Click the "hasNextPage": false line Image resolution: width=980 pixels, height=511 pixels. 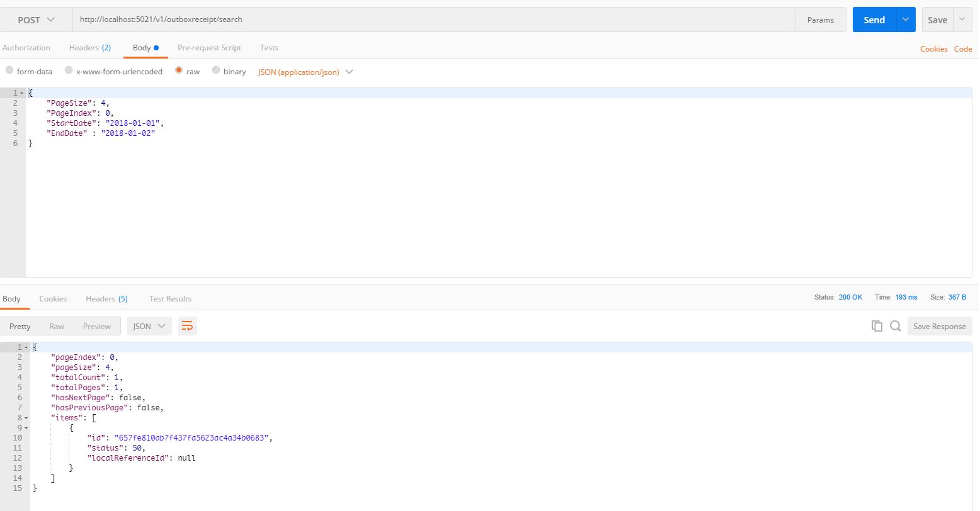point(98,398)
